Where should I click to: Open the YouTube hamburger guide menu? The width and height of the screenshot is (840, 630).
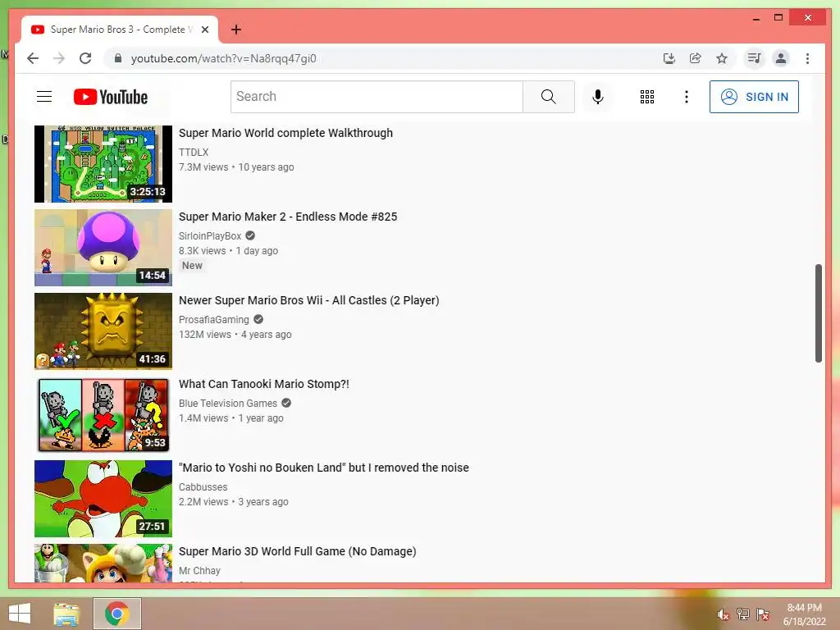44,97
